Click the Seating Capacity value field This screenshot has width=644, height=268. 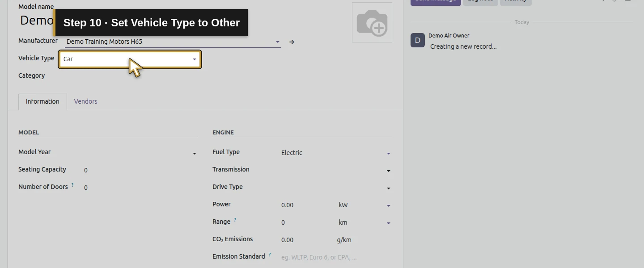coord(140,170)
